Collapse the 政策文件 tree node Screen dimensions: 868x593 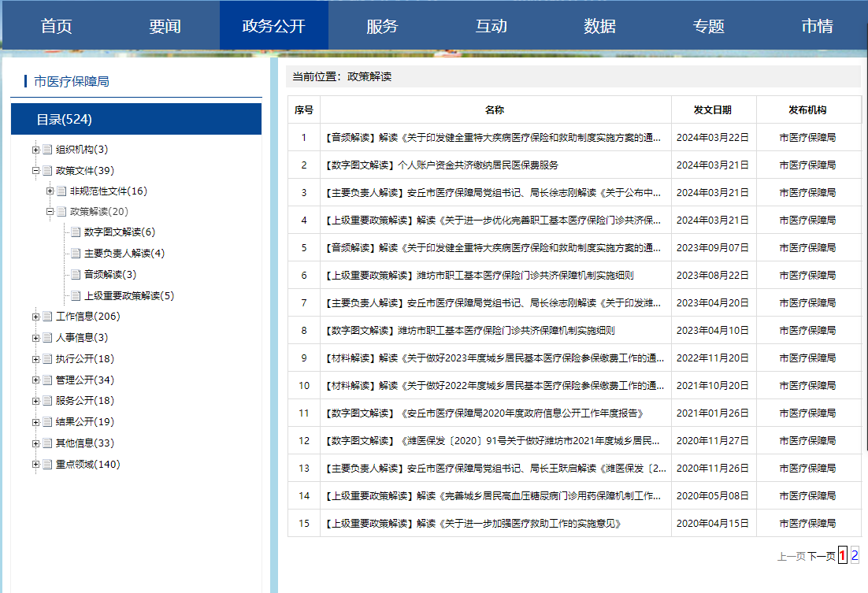tap(35, 171)
